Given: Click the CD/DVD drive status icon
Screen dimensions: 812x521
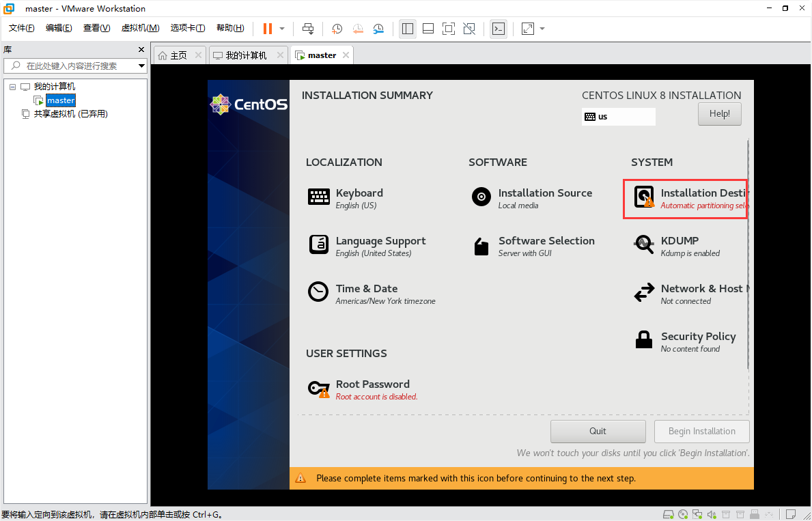Looking at the screenshot, I should pyautogui.click(x=683, y=515).
